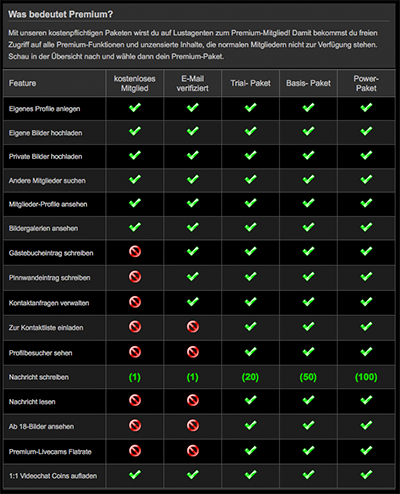Select the Trial-Paket column header
Screen dimensions: 400x494
(x=250, y=83)
